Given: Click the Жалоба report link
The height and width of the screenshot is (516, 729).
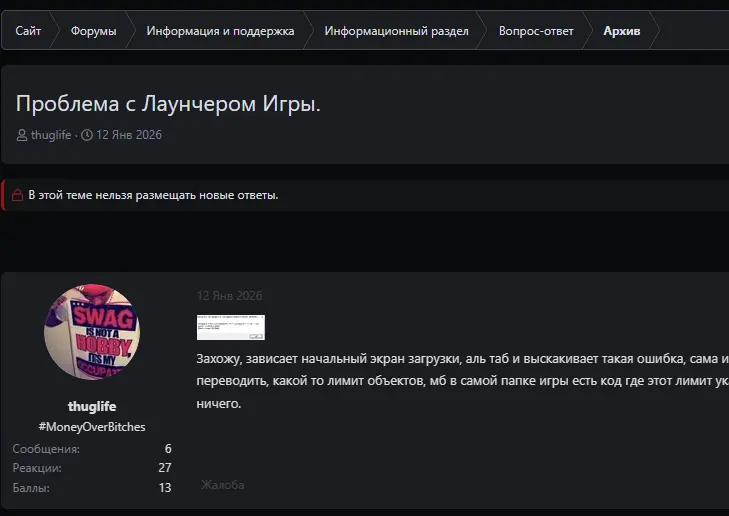Looking at the screenshot, I should pos(222,485).
